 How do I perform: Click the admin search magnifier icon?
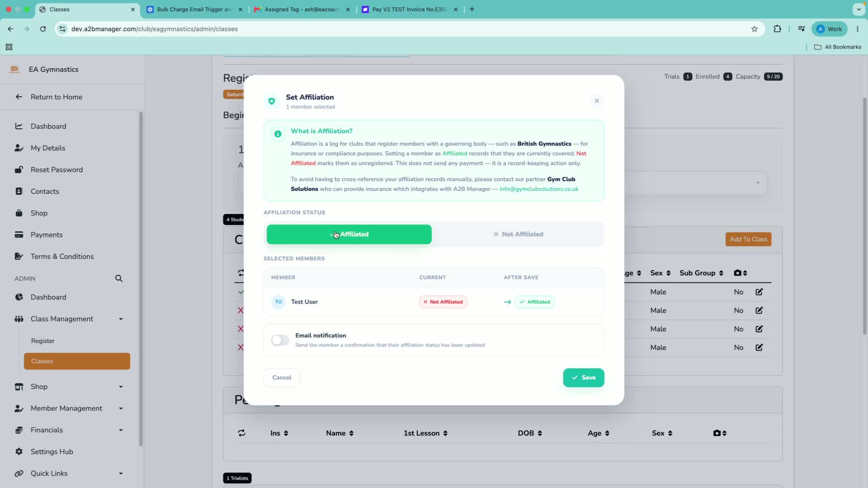(118, 278)
